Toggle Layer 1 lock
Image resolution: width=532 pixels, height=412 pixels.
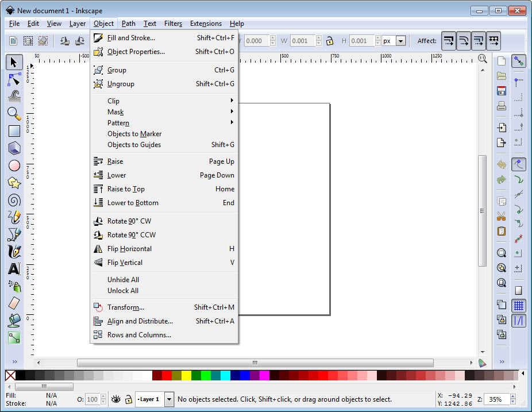coord(128,399)
